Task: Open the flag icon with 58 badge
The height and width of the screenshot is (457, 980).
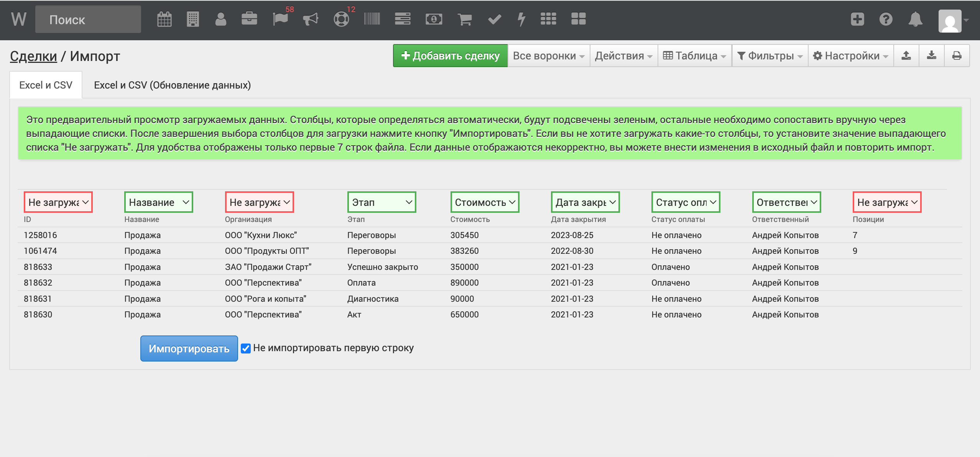Action: click(280, 19)
